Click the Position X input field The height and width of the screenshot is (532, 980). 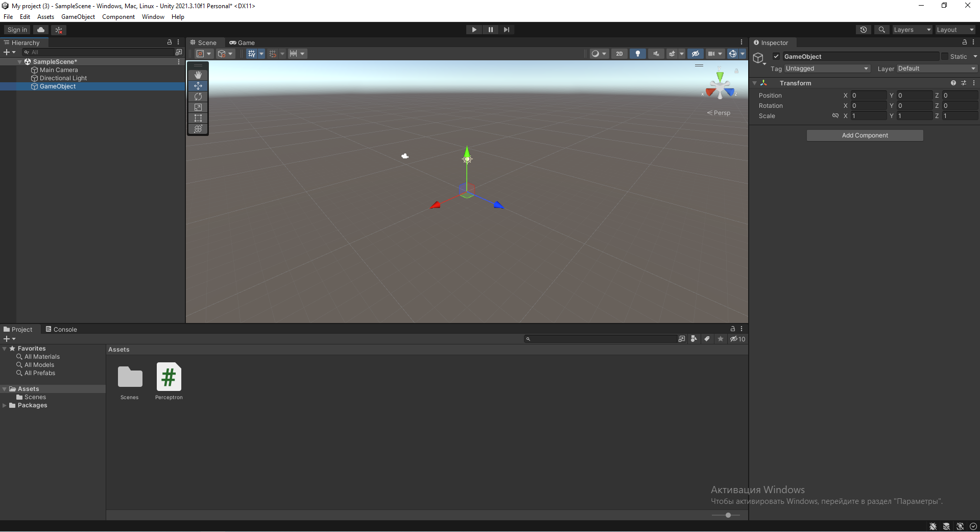(x=868, y=96)
